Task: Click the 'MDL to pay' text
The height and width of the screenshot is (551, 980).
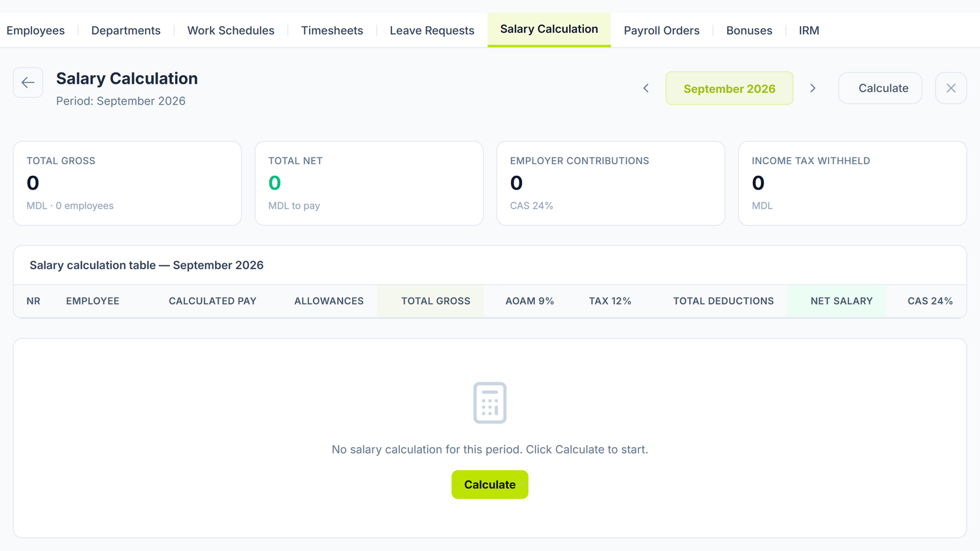Action: (x=294, y=206)
